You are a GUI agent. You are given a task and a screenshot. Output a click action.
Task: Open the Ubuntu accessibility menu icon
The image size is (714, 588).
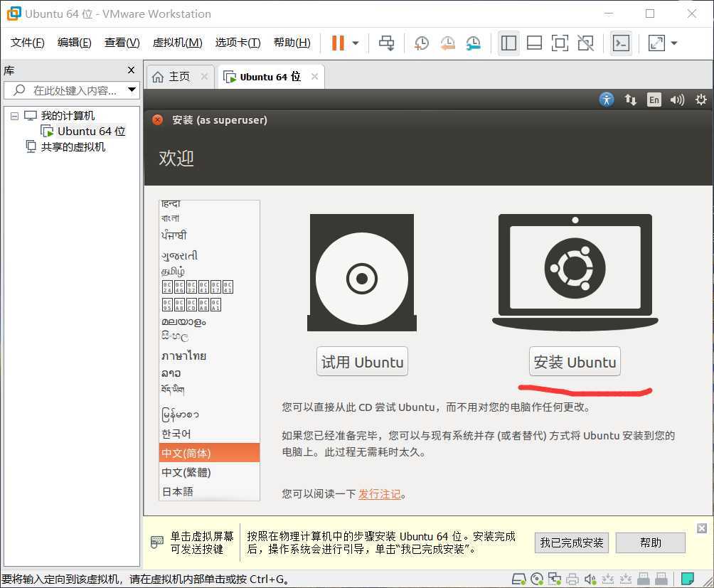pyautogui.click(x=606, y=100)
